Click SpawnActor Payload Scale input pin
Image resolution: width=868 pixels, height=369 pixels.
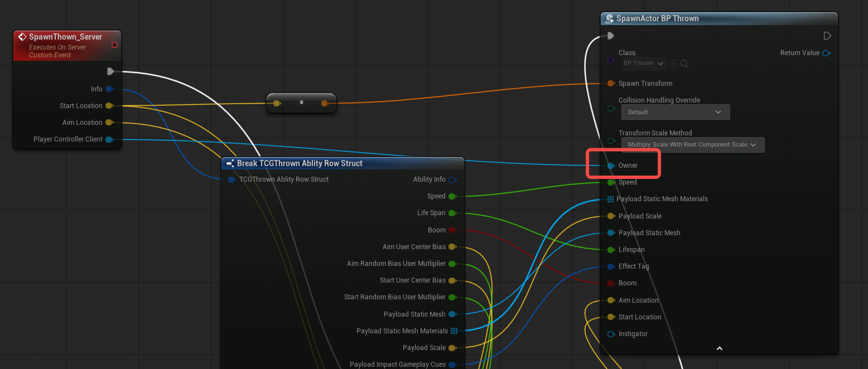coord(611,216)
